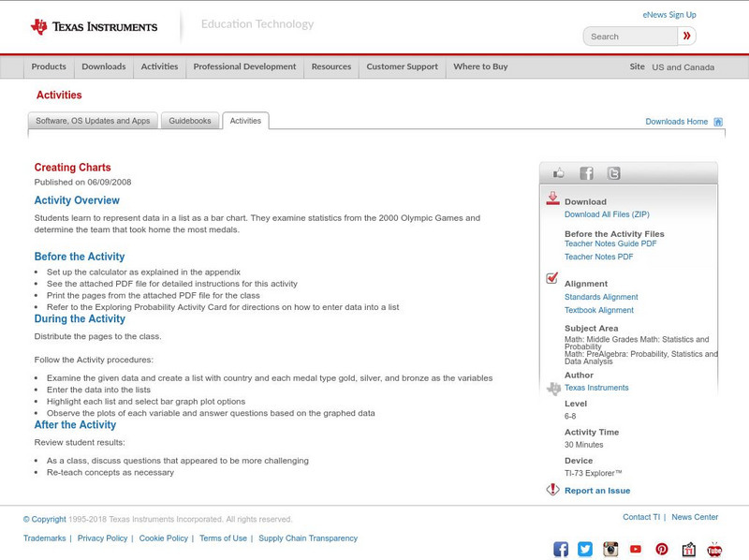The image size is (749, 560).
Task: Open the Downloads menu
Action: 104,66
